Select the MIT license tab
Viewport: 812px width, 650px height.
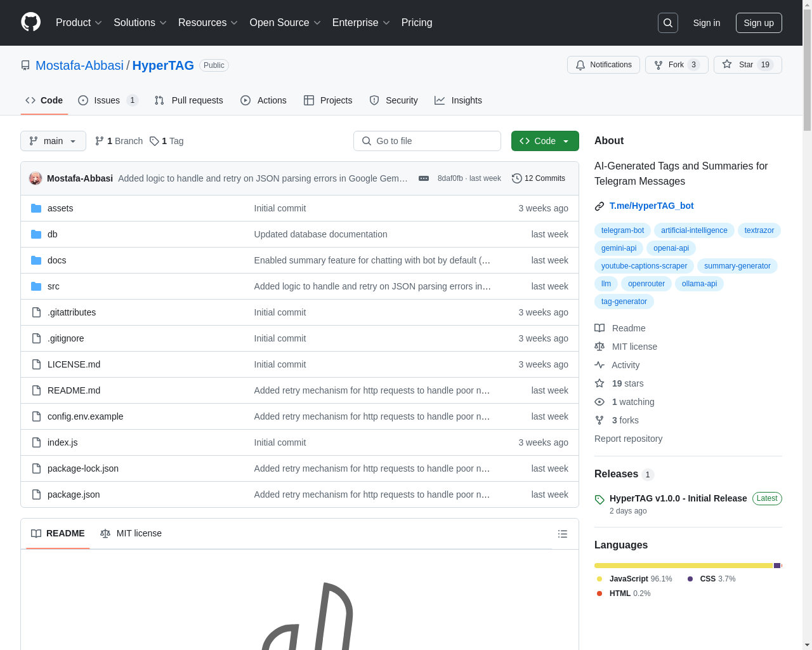pos(131,533)
